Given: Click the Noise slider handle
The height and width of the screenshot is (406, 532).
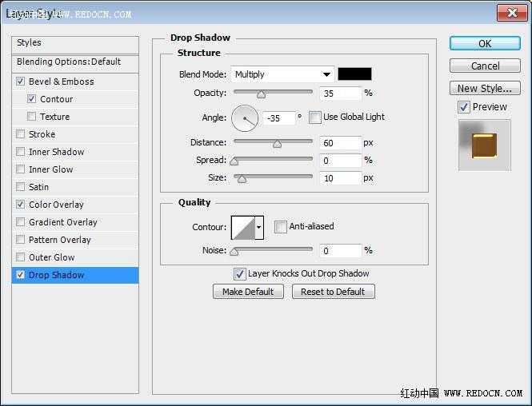Looking at the screenshot, I should 234,252.
